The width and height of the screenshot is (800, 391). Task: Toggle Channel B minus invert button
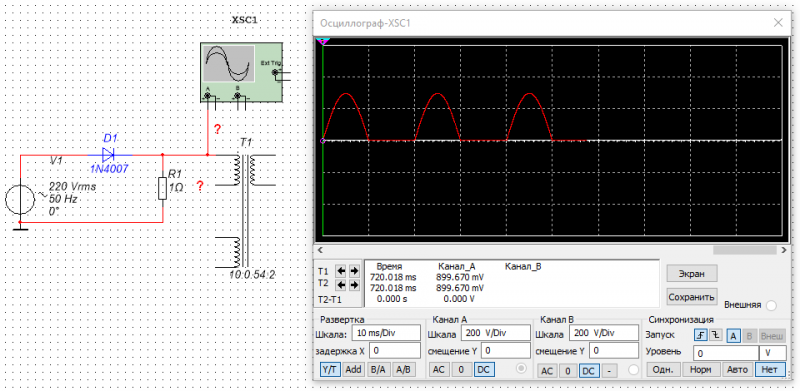tap(610, 370)
